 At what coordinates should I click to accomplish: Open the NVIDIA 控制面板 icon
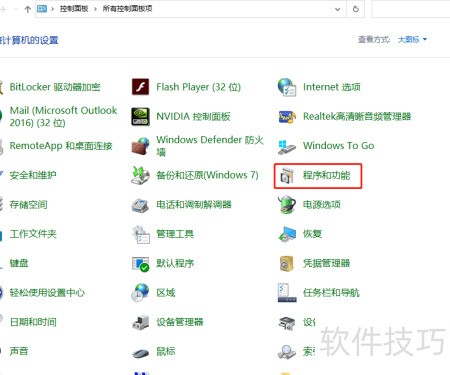coord(140,117)
